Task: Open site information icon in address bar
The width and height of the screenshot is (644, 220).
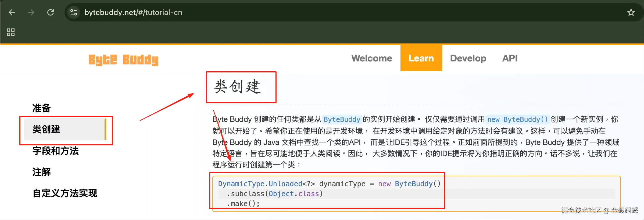Action: pos(74,12)
